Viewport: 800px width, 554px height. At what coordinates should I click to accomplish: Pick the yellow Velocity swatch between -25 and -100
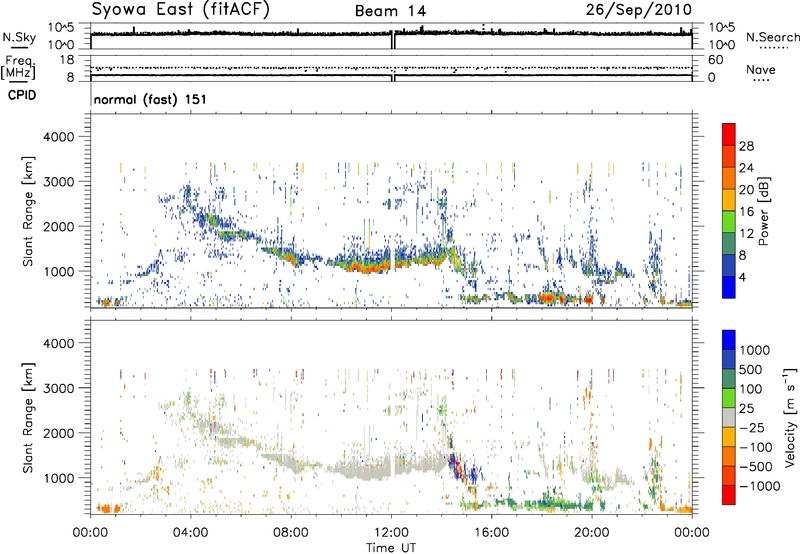(x=729, y=436)
